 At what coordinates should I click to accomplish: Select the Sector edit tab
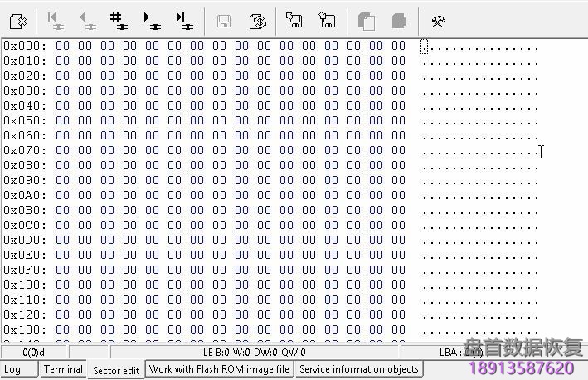(x=116, y=370)
